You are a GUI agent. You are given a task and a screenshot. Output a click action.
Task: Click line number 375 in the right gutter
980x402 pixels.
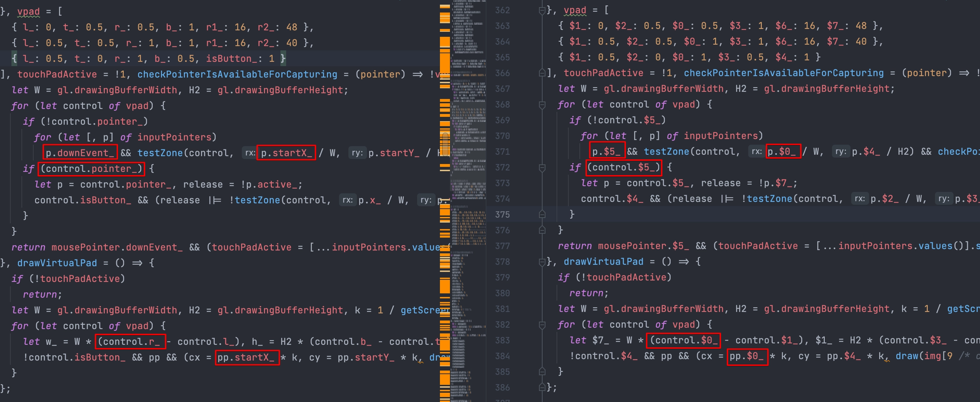502,214
